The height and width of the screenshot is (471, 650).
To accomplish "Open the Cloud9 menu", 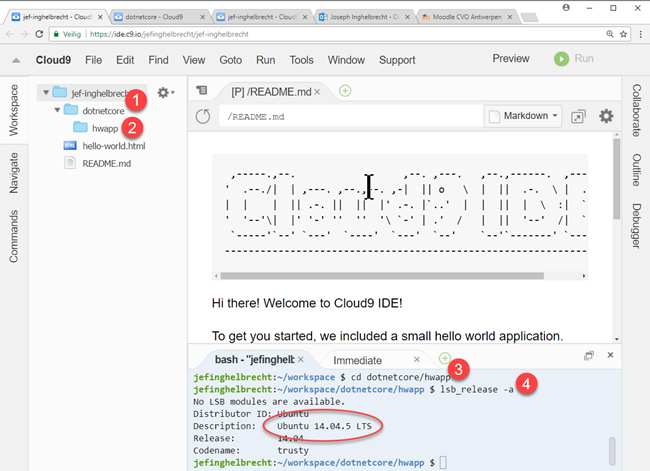I will (53, 60).
